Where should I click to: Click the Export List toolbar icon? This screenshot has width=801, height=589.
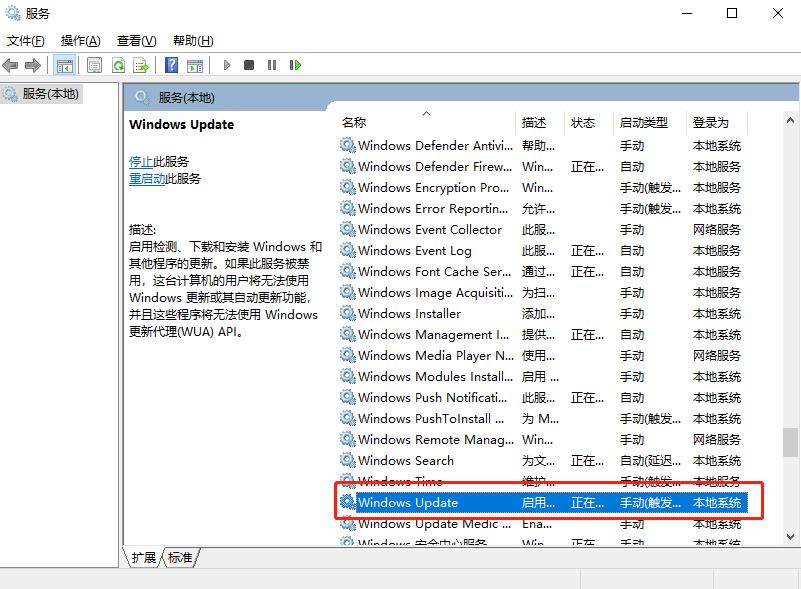pos(138,64)
